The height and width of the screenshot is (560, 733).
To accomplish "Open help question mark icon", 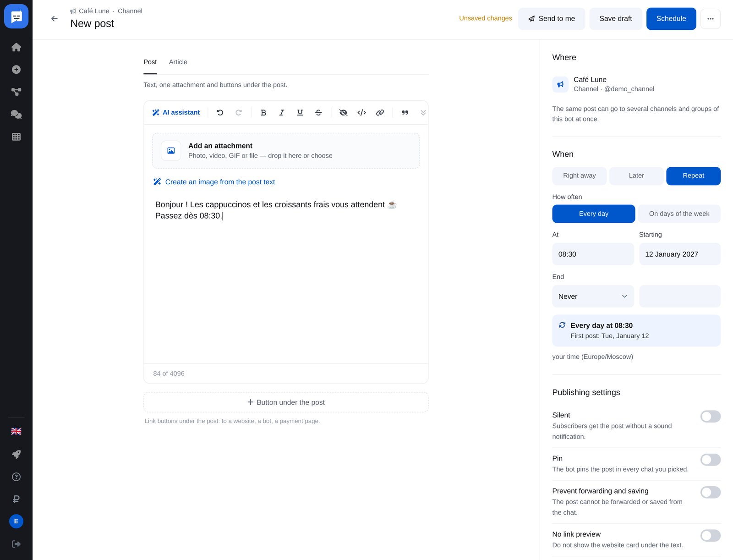I will pos(16,477).
